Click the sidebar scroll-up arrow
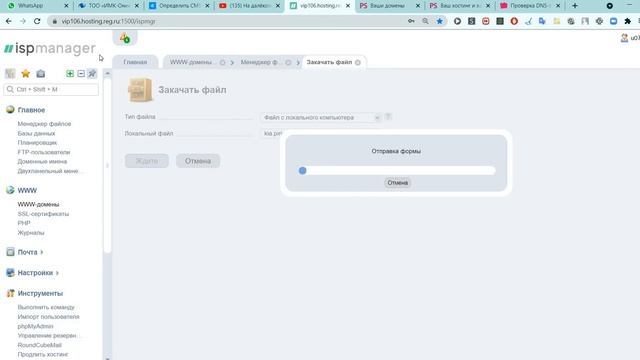Viewport: 640px width, 360px height. [107, 73]
